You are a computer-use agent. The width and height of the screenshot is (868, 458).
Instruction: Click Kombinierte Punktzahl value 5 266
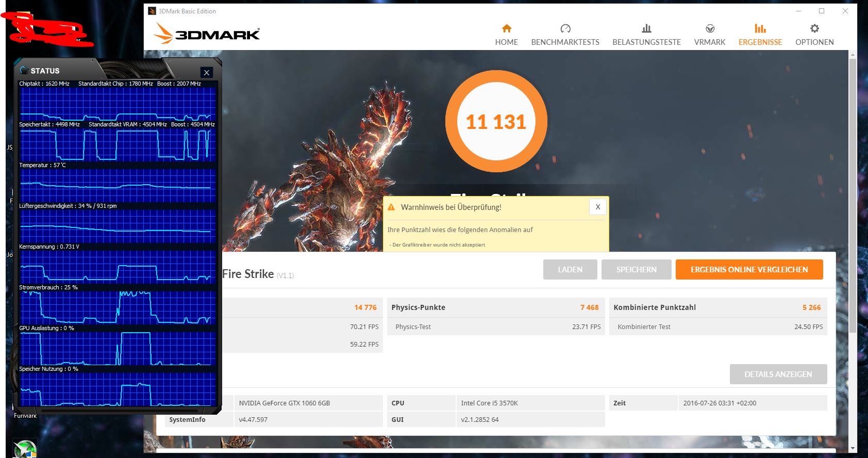point(811,307)
